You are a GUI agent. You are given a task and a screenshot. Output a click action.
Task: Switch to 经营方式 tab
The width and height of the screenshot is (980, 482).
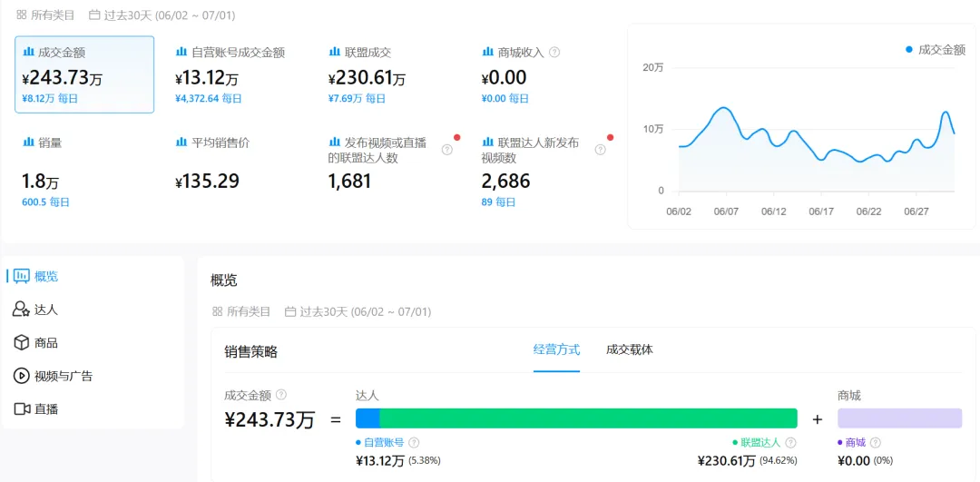(556, 349)
